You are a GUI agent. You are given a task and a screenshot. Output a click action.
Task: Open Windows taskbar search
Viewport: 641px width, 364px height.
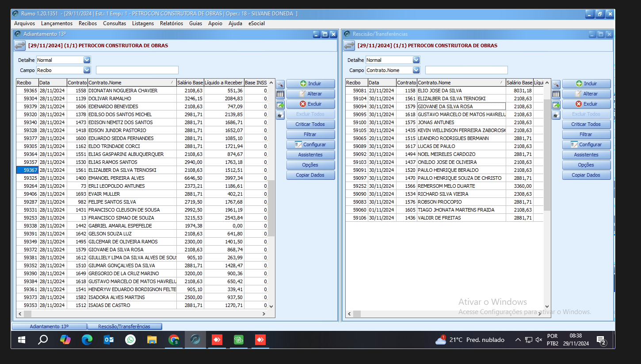tap(43, 340)
